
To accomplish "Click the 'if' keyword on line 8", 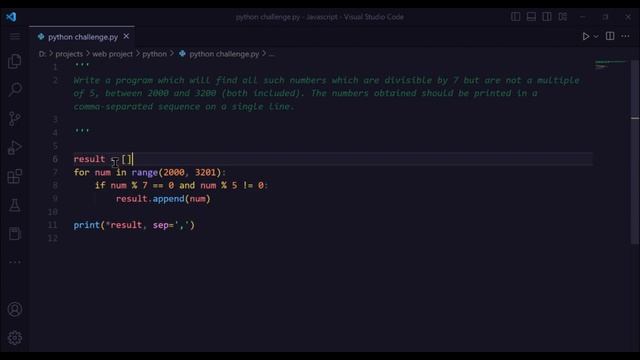I will click(x=100, y=185).
